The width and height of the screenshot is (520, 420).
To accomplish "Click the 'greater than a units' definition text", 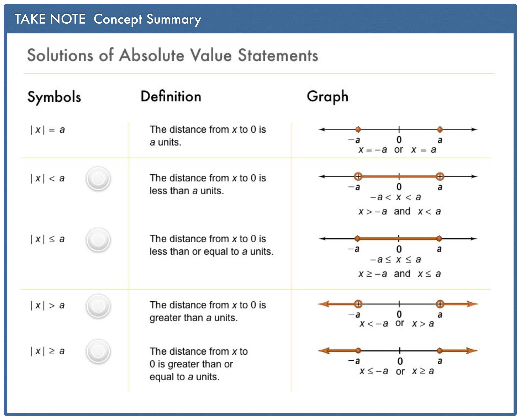I will (x=208, y=311).
